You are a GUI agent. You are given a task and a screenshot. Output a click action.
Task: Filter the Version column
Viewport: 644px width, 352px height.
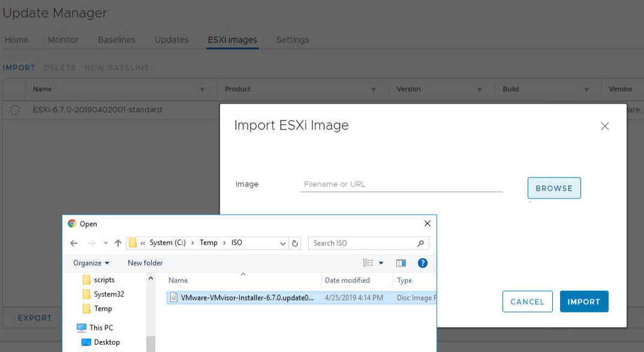click(x=479, y=89)
